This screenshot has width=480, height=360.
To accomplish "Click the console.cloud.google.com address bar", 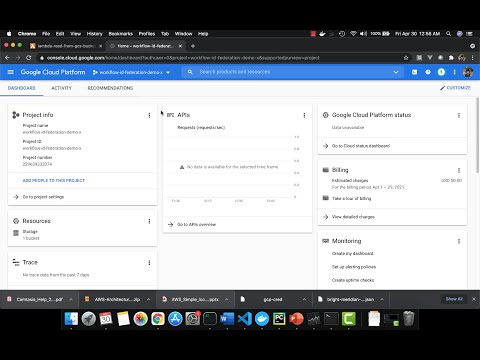I will click(220, 58).
